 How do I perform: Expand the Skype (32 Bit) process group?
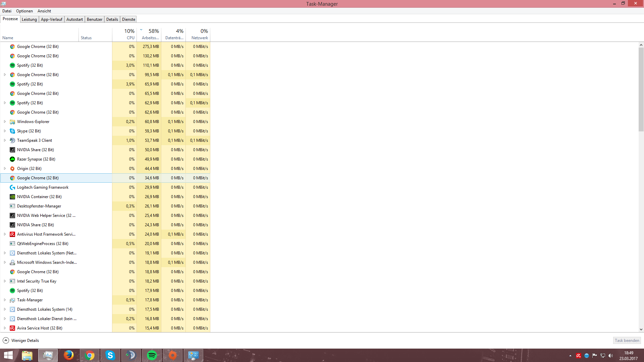click(5, 131)
